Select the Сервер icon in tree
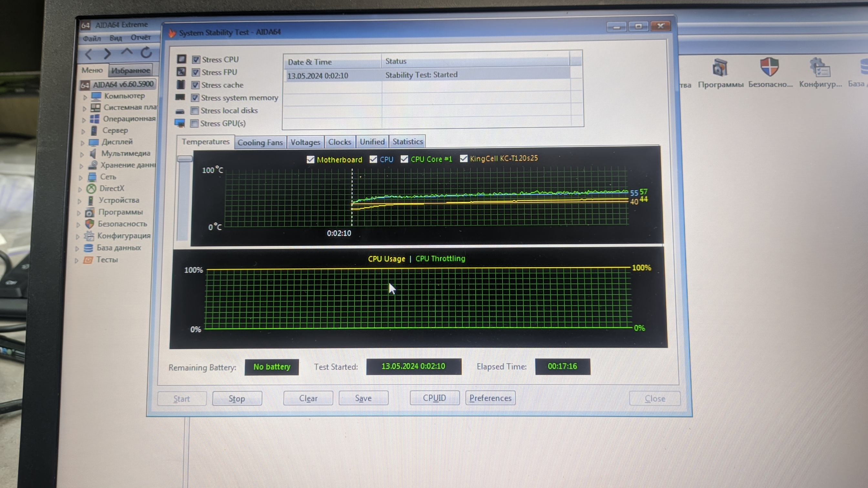 click(94, 131)
